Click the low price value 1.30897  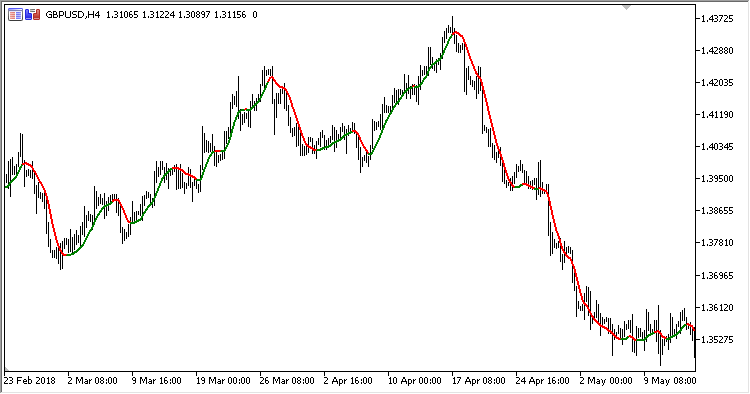click(194, 15)
